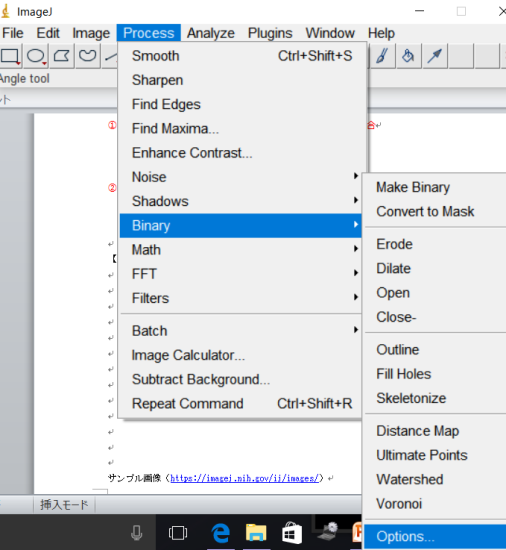
Task: Select Skeletonize in Binary submenu
Action: [x=435, y=398]
